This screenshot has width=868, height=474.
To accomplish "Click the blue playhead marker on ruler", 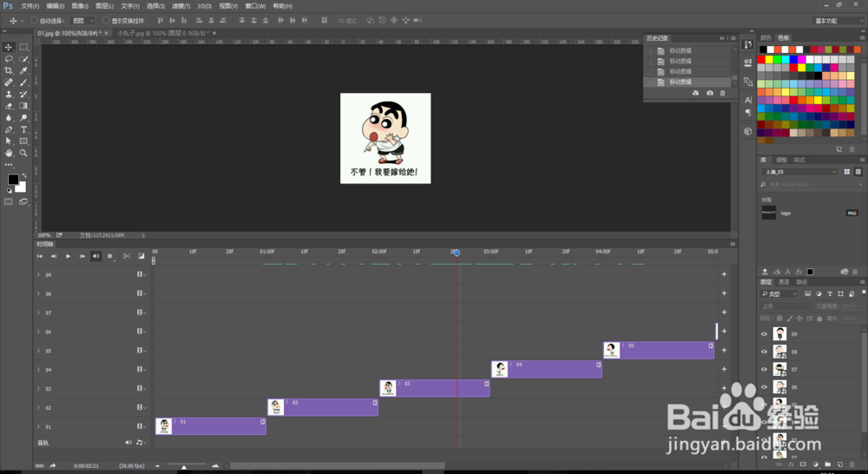I will coord(457,253).
